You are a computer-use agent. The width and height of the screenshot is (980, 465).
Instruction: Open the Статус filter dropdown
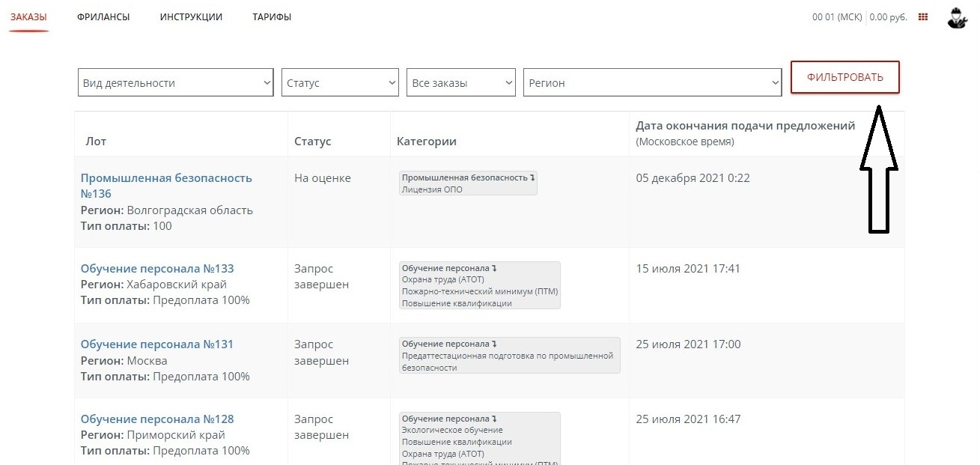[341, 83]
